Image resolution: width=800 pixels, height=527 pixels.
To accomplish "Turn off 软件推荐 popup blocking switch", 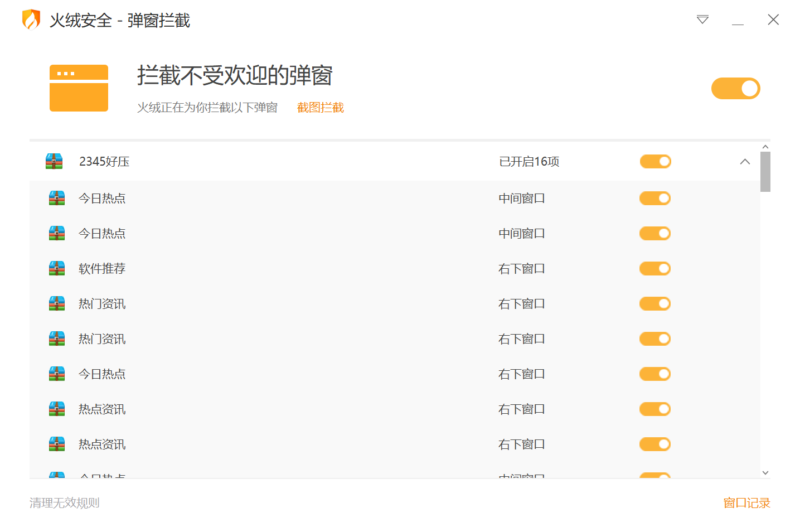I will point(655,268).
